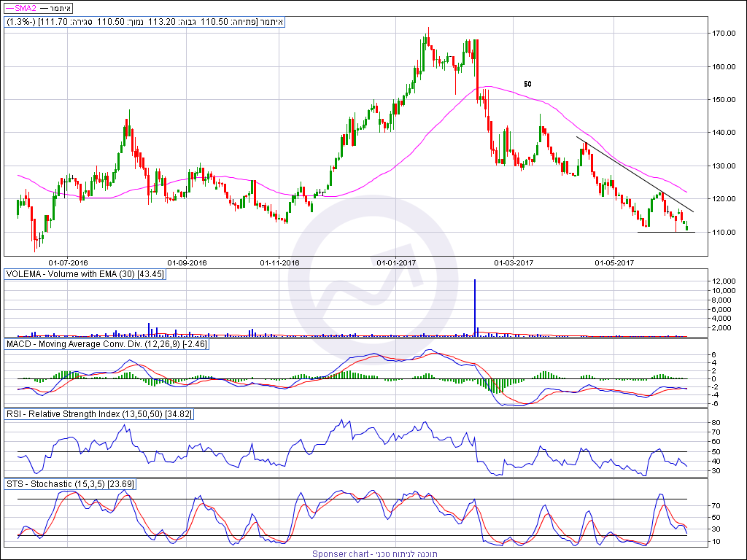Viewport: 747px width, 560px height.
Task: Click the MACD Moving Average Conv. Div. title
Action: (x=107, y=343)
